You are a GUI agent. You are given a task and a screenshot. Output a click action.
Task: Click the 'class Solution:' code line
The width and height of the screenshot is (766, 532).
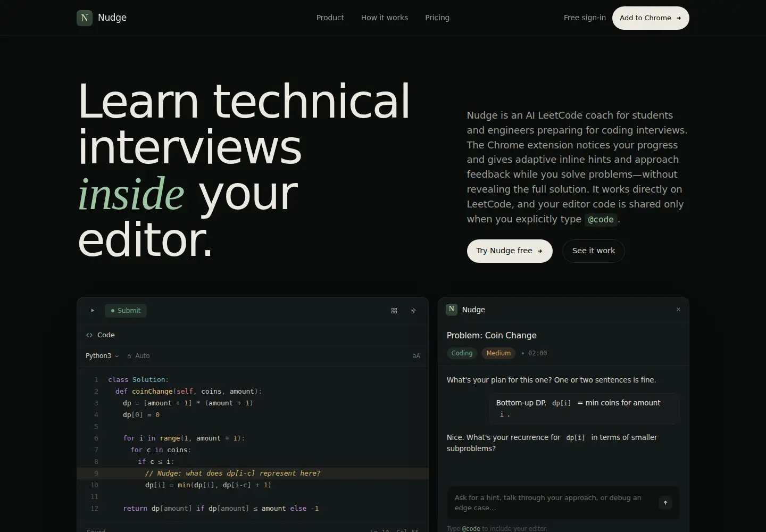coord(138,380)
